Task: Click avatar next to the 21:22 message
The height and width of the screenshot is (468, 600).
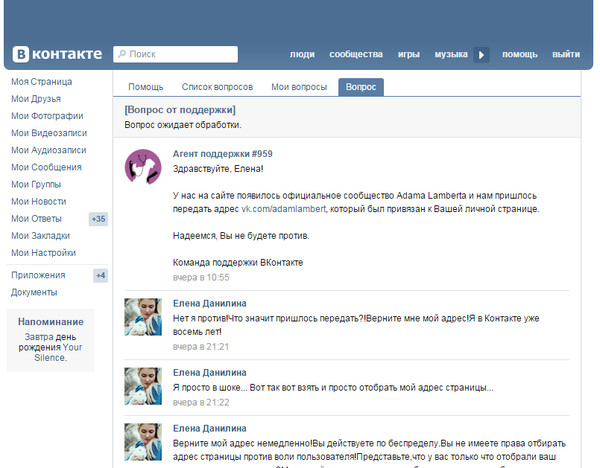Action: [x=143, y=386]
